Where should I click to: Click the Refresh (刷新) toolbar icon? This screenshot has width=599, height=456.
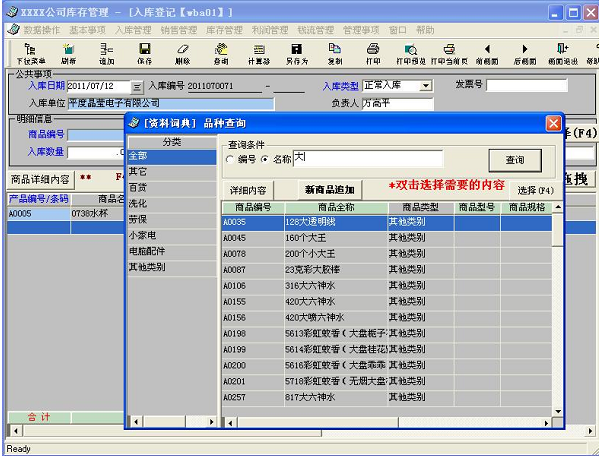(x=68, y=49)
